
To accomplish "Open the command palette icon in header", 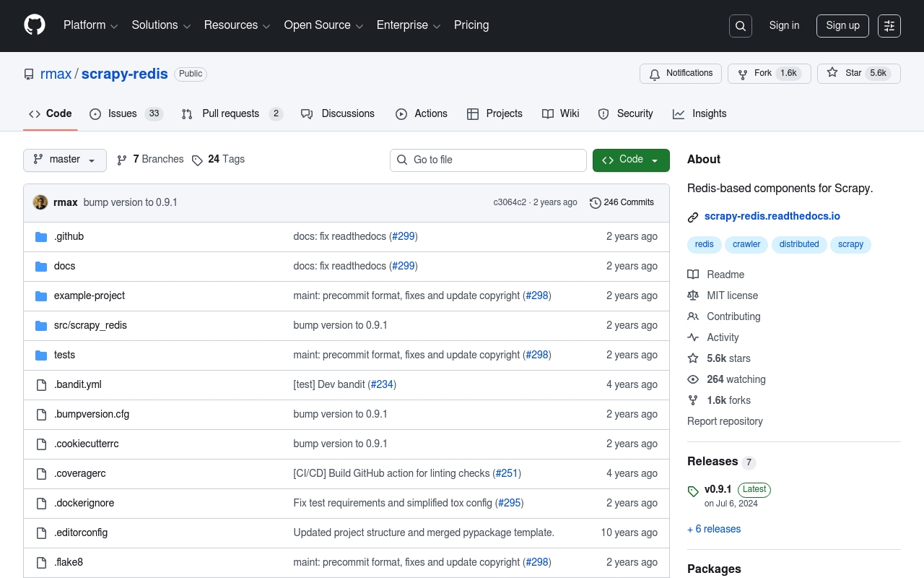I will 889,26.
